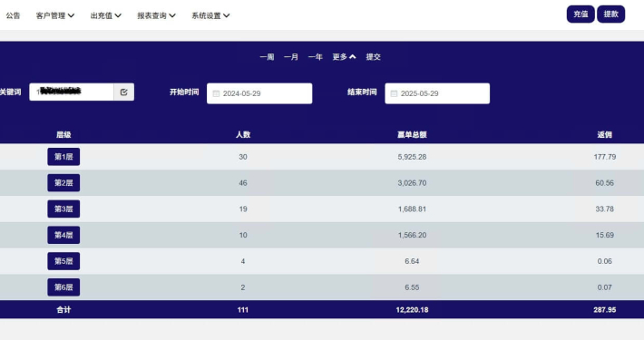Screen dimensions: 644x340
Task: Select the 一年 time range
Action: 316,57
